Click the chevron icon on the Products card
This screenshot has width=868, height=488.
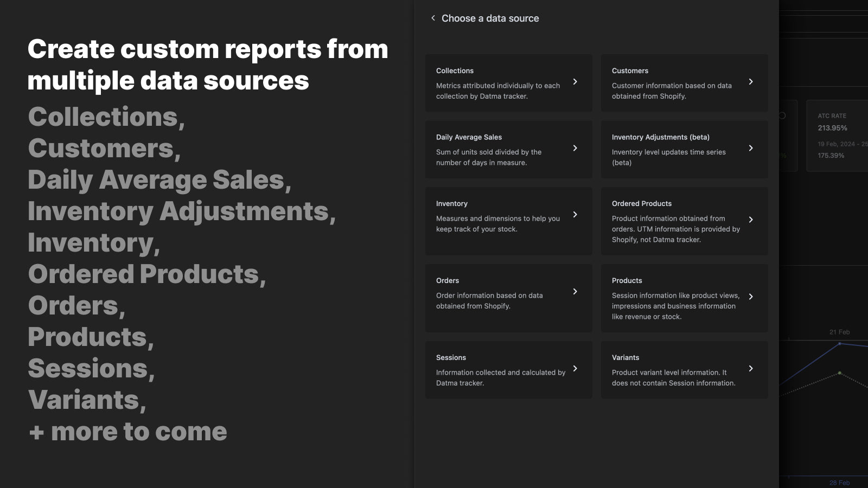pos(752,297)
